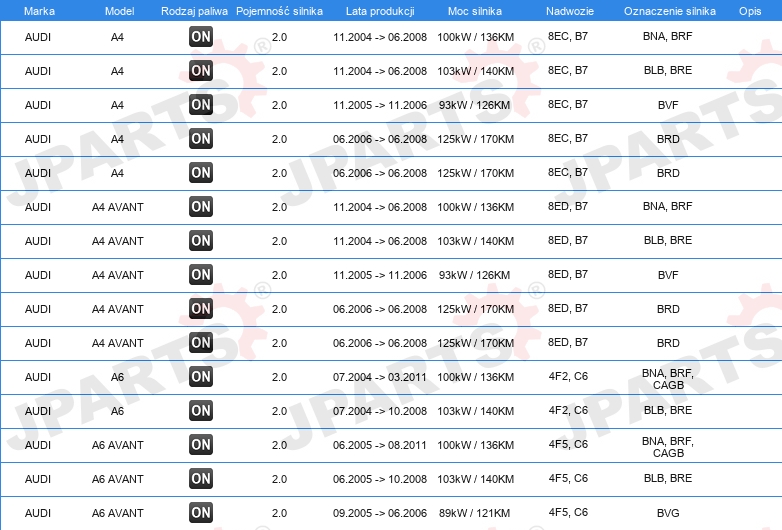Viewport: 782px width, 530px height.
Task: Click the Nadwozie column header
Action: pos(570,11)
